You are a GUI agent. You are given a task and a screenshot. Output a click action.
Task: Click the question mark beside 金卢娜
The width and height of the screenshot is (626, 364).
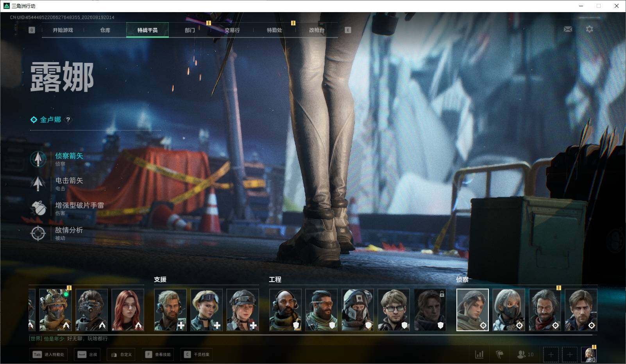(68, 120)
